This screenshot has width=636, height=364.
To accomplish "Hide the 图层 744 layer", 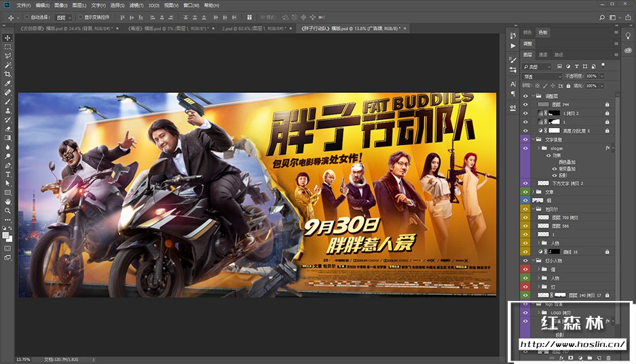I will [x=525, y=104].
